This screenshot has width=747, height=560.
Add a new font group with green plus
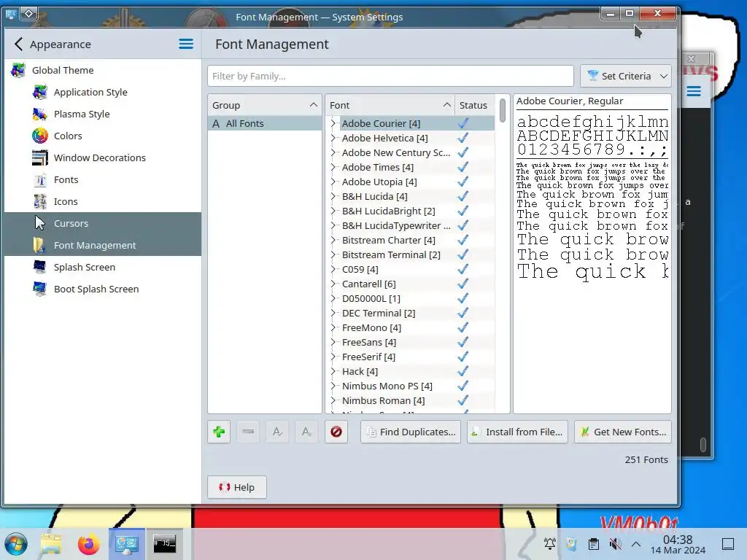219,432
